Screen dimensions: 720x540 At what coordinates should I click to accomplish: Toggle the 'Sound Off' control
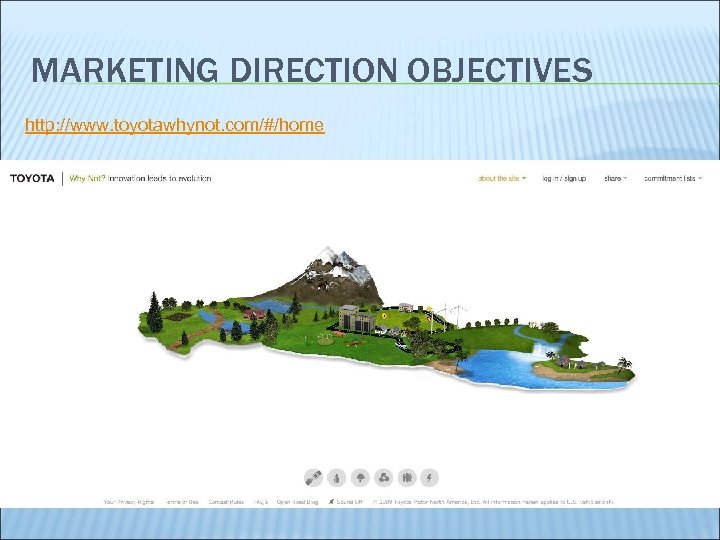coord(345,502)
